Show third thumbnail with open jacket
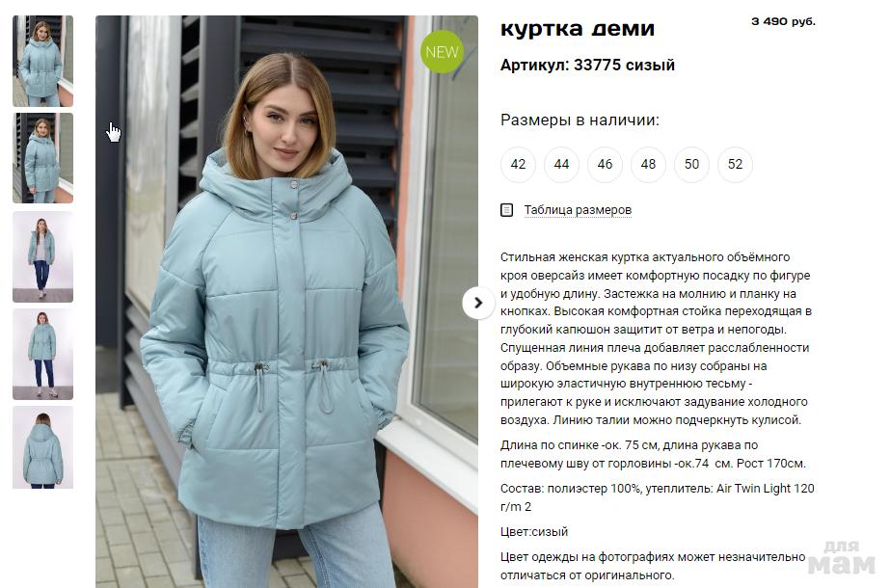 (x=43, y=256)
